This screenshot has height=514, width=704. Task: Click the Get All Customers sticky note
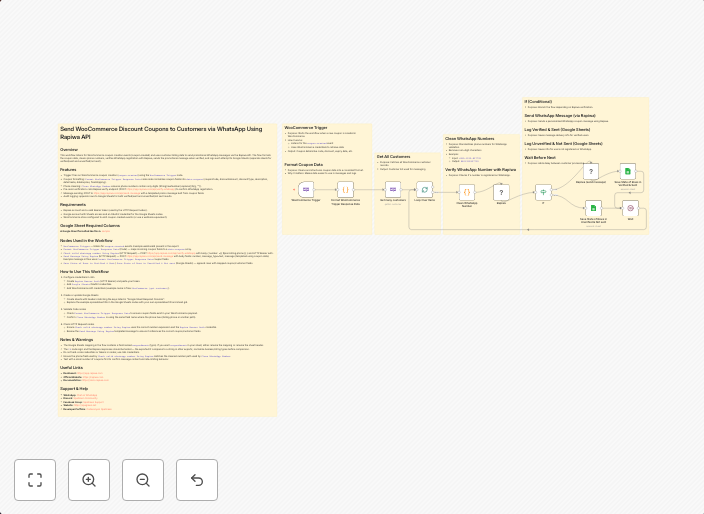pos(394,156)
